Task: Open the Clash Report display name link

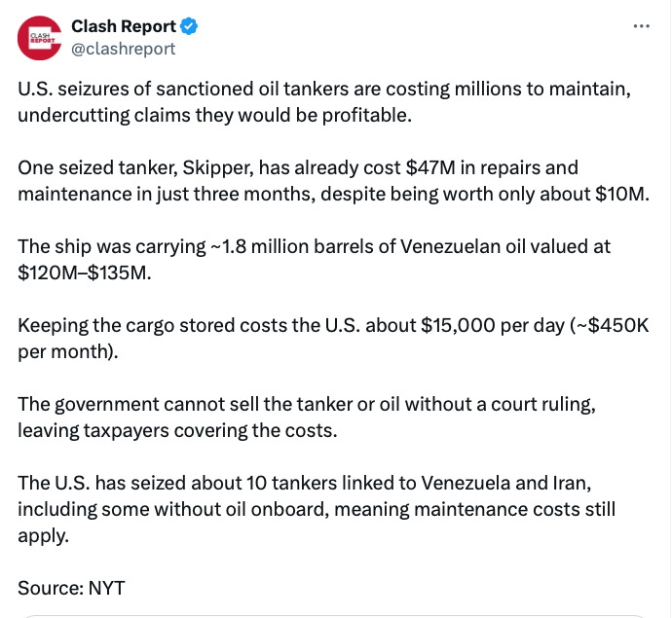Action: coord(124,26)
